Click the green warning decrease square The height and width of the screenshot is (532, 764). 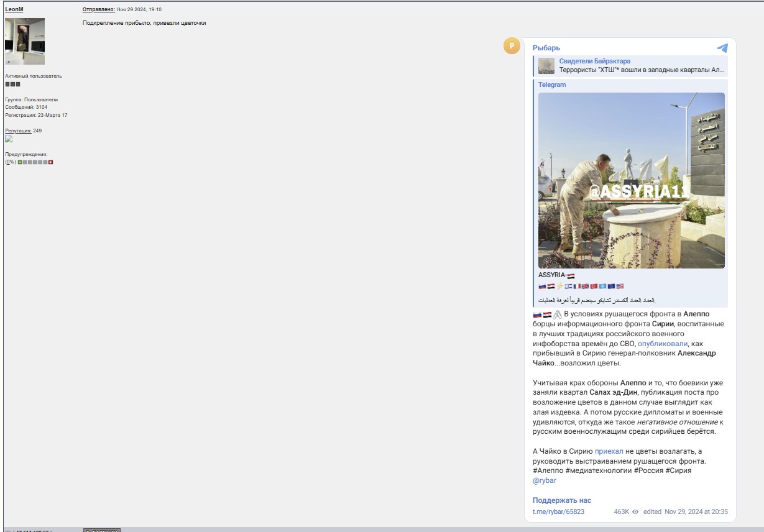[x=20, y=162]
